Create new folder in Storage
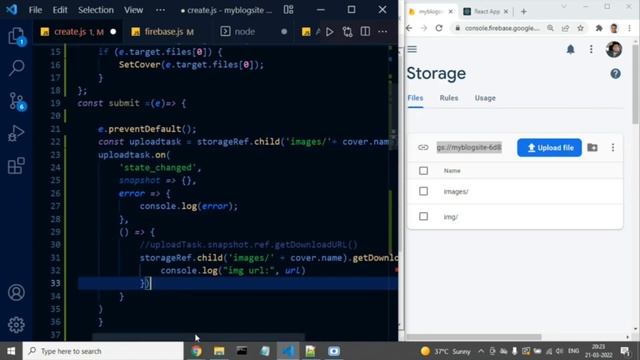 [x=593, y=147]
